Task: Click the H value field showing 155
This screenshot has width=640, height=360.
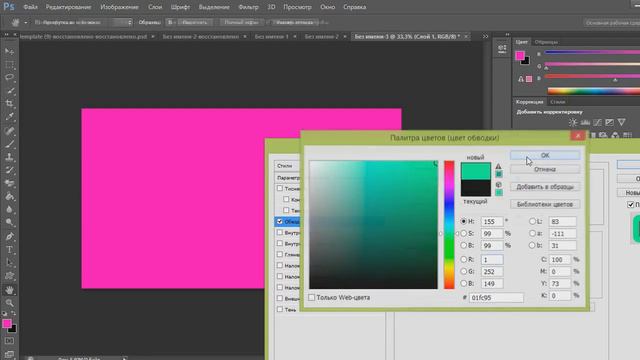Action: pos(491,221)
